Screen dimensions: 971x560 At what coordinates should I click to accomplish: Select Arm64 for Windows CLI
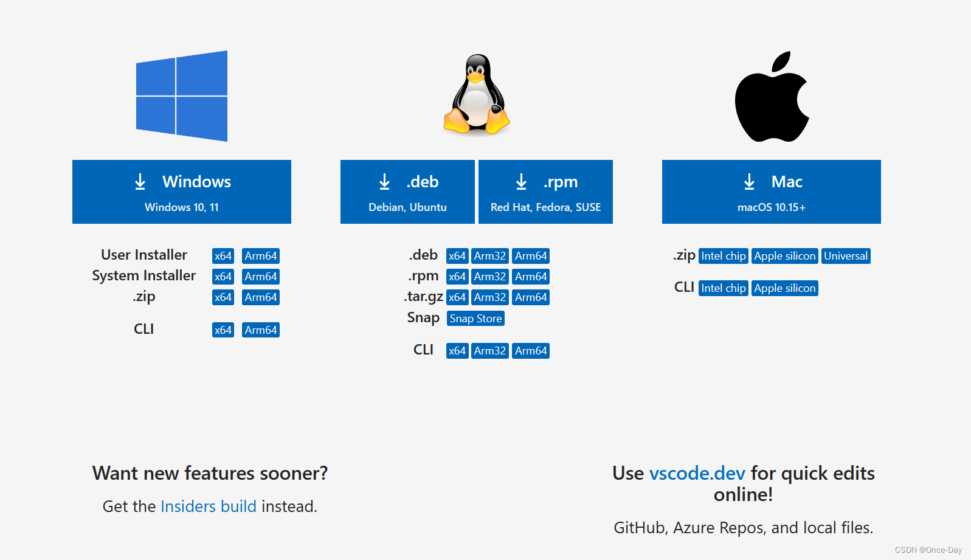click(261, 330)
